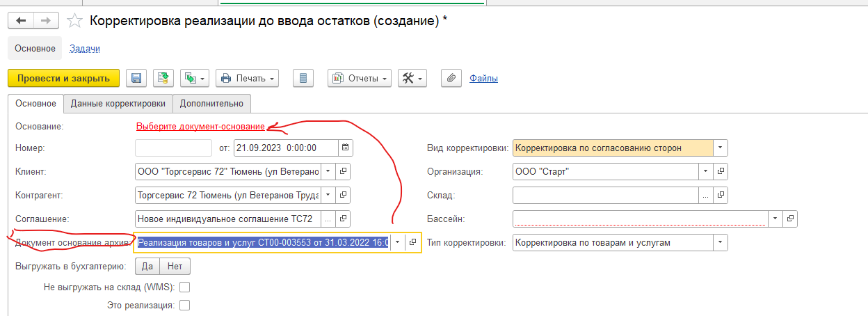Click the document list structure icon
868x316 pixels.
303,78
